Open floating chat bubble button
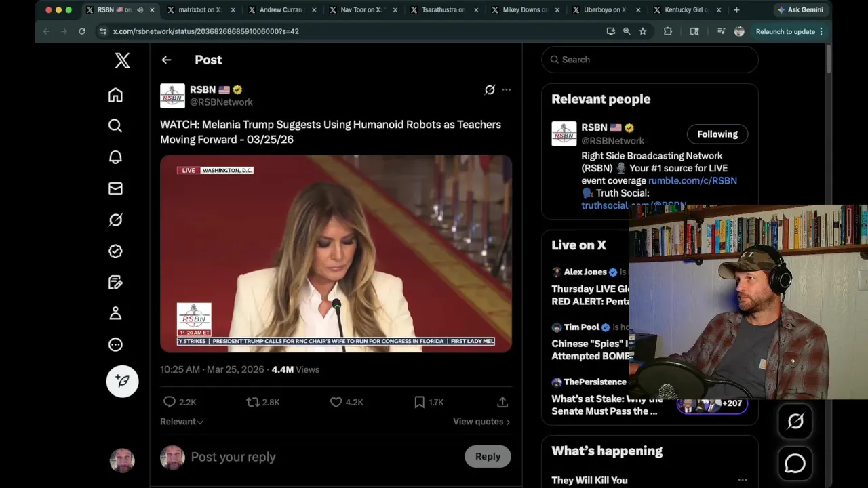Viewport: 868px width, 488px height. [795, 464]
